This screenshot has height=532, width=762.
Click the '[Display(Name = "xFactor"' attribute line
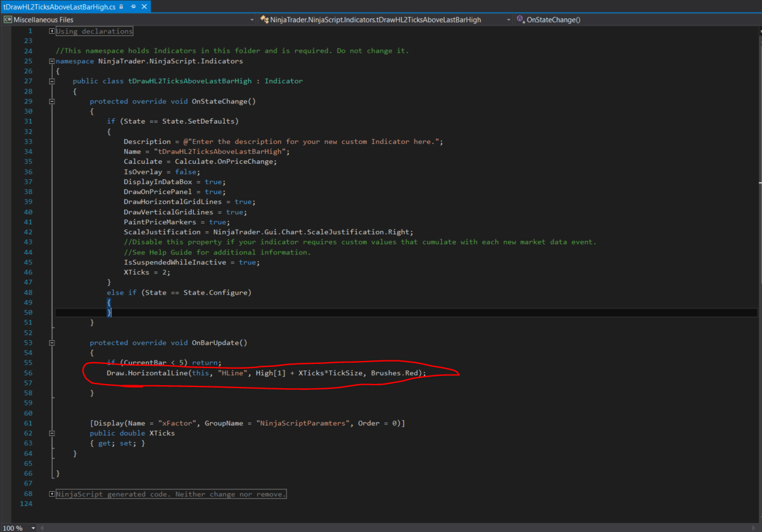247,423
